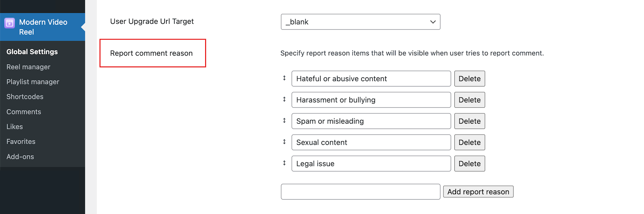Focus the empty new report reason field
This screenshot has width=644, height=214.
(x=360, y=192)
